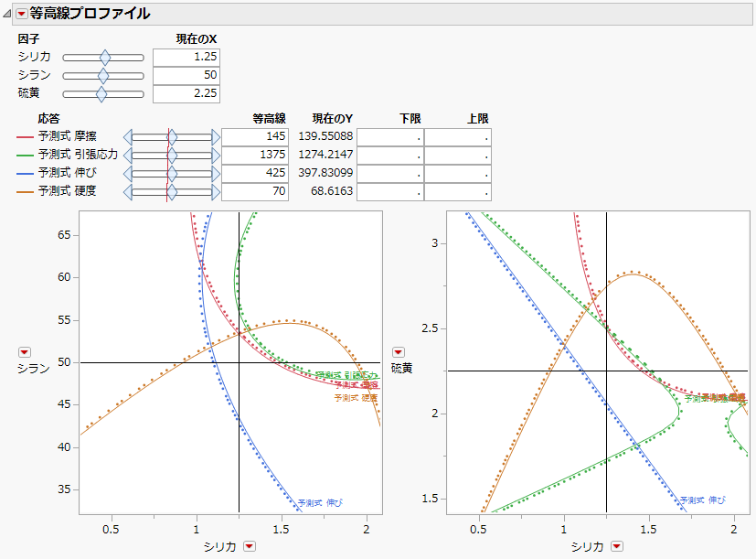756x559 pixels.
Task: Click the 上限 field for 予測式 硬度
Action: point(458,192)
